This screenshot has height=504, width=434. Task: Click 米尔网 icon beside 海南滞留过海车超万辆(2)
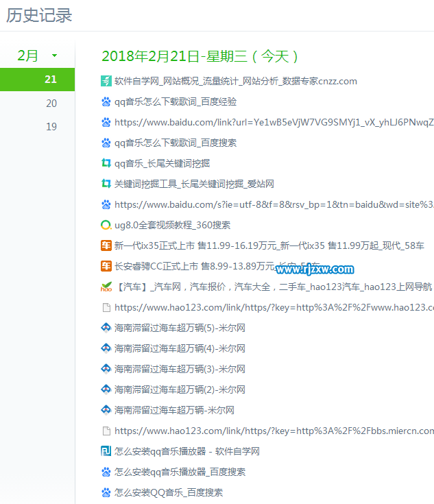[106, 389]
